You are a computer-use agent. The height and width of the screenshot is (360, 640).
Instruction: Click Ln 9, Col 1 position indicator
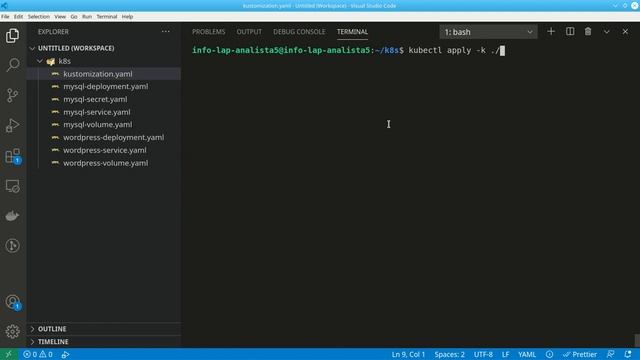[x=408, y=354]
